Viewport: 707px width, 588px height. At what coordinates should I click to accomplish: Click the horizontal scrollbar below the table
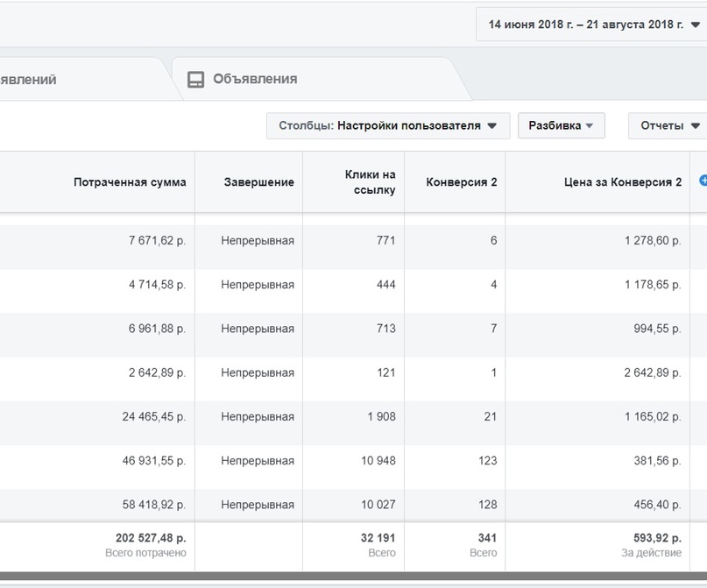[354, 577]
